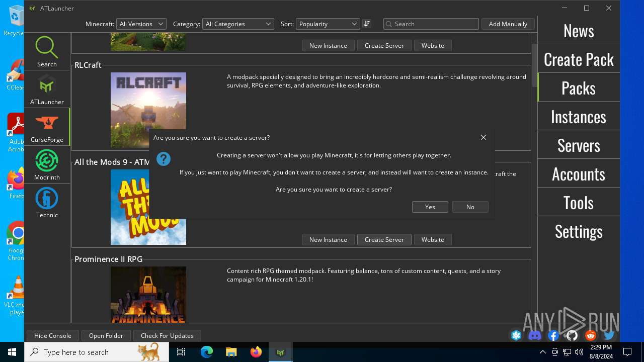Viewport: 644px width, 362px height.
Task: Select the CurseForge packs source
Action: point(47,127)
